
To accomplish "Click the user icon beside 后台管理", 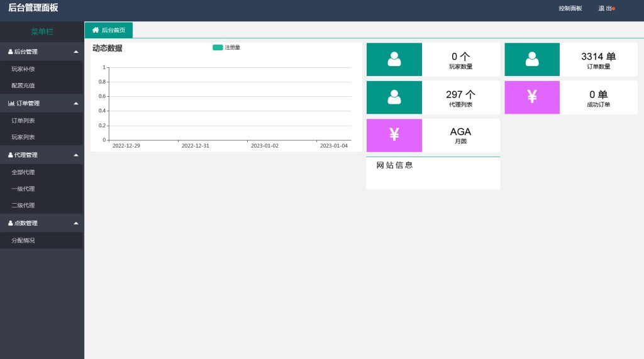I will (10, 52).
